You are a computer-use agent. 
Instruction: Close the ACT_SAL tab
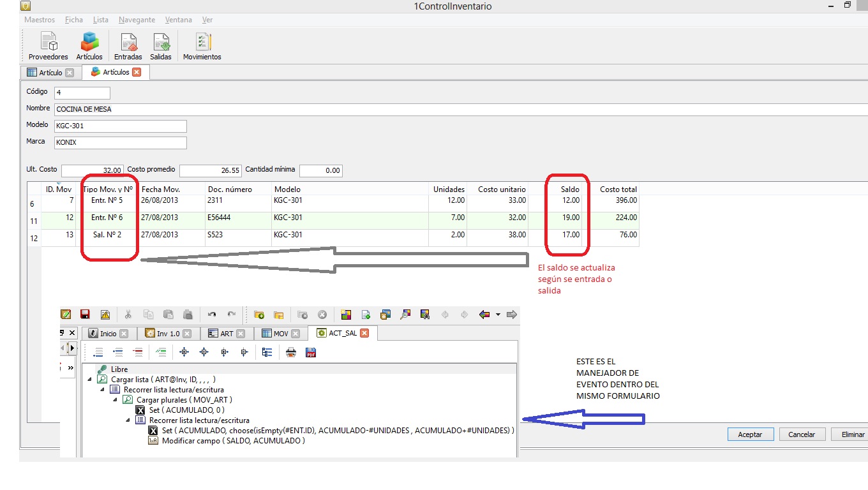click(x=364, y=333)
